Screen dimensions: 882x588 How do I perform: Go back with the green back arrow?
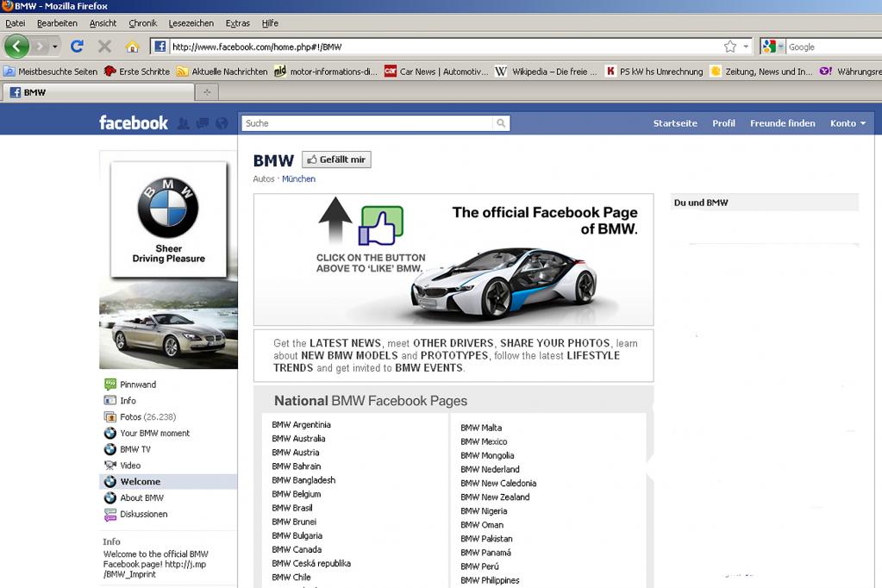click(17, 47)
